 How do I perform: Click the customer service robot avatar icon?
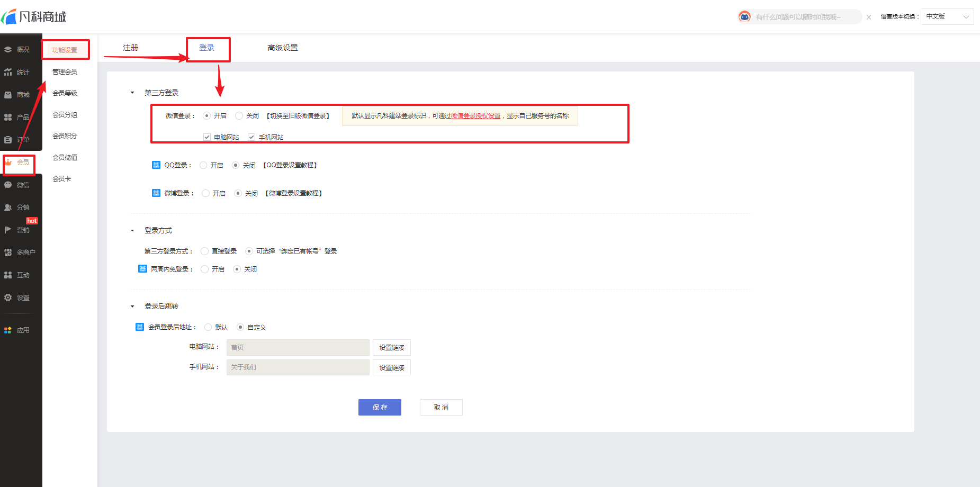pos(744,17)
